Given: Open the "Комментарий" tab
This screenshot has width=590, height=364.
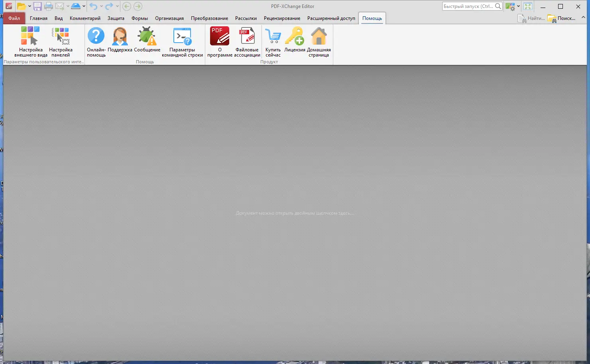Looking at the screenshot, I should tap(85, 18).
